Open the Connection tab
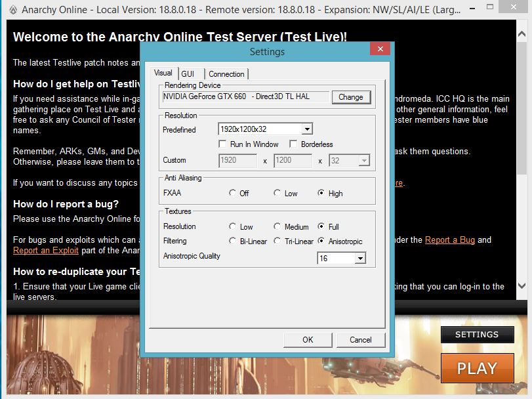Viewport: 532px width, 399px height. coord(226,74)
